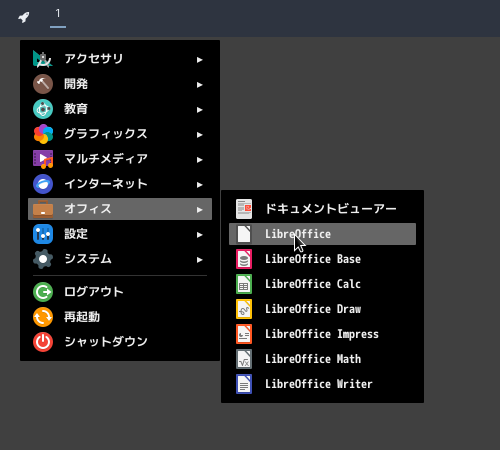Screen dimensions: 500x450
Task: Open the 設定 menu category
Action: coord(120,234)
